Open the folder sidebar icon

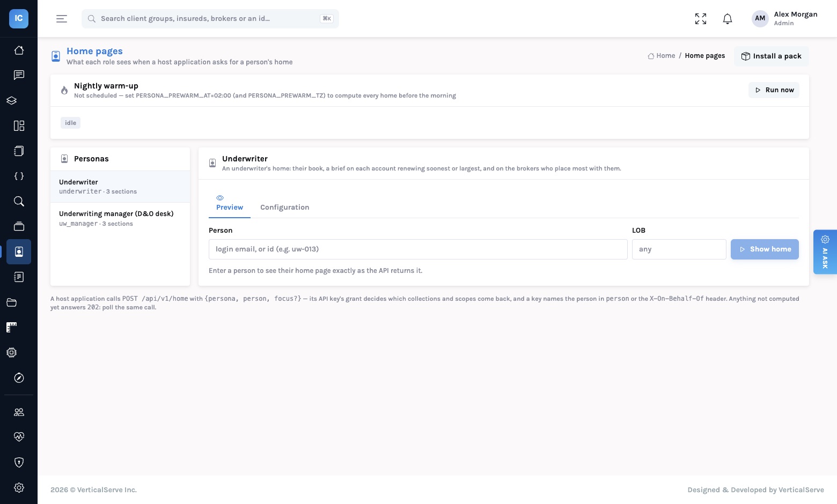tap(12, 302)
